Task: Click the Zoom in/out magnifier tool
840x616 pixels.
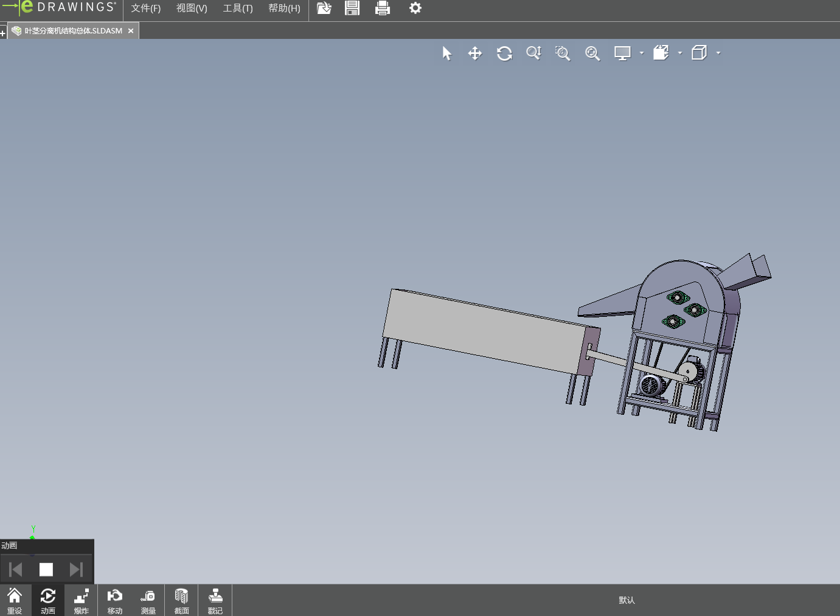Action: coord(533,54)
